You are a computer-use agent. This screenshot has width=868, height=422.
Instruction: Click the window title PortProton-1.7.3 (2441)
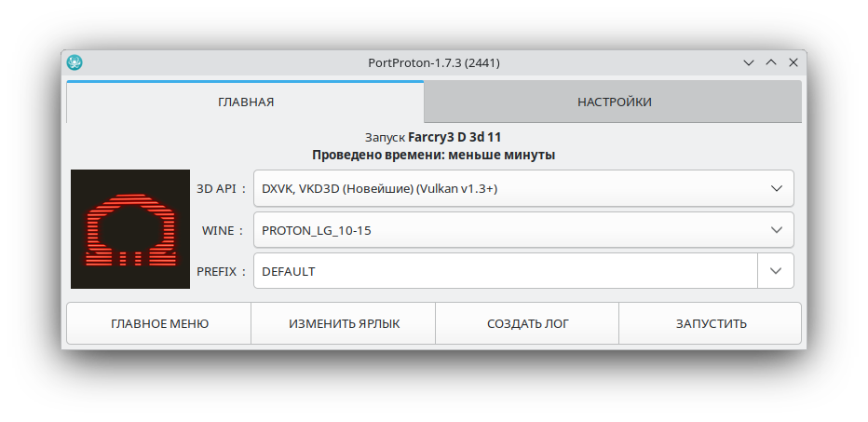[x=434, y=62]
